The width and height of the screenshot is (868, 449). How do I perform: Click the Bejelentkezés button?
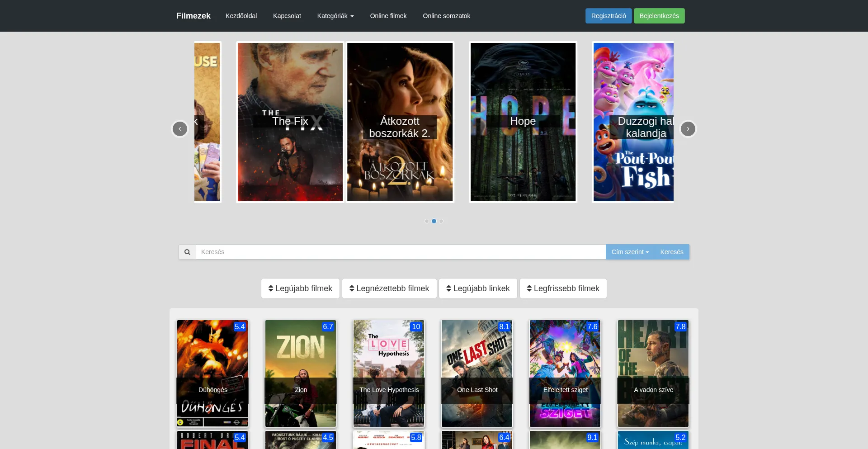[659, 16]
